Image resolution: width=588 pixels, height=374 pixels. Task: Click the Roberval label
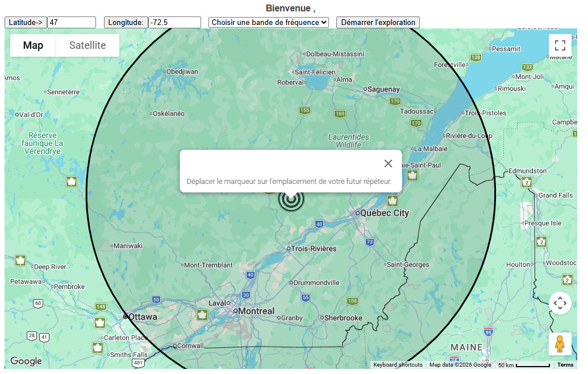pos(290,82)
